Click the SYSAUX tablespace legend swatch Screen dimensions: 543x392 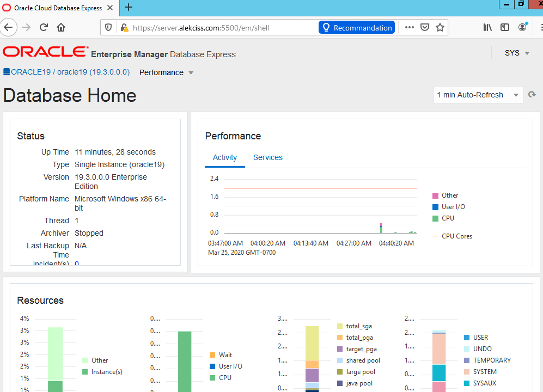(466, 383)
